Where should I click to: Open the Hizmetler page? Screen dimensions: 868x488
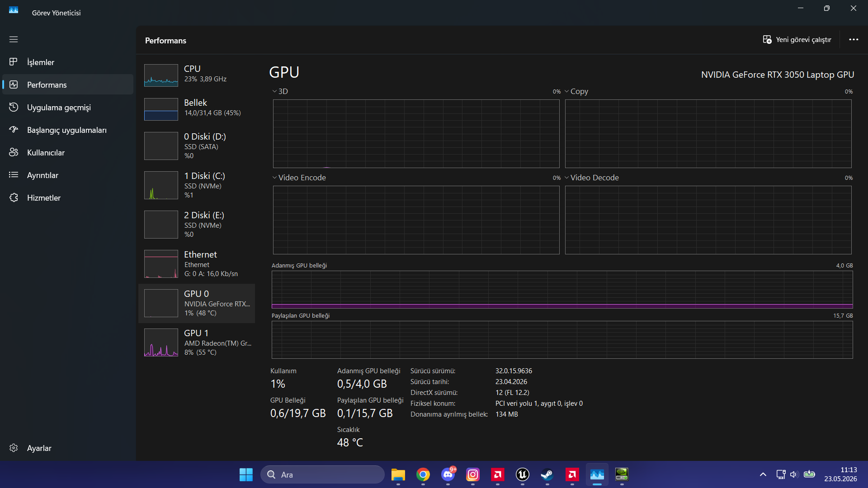68,197
